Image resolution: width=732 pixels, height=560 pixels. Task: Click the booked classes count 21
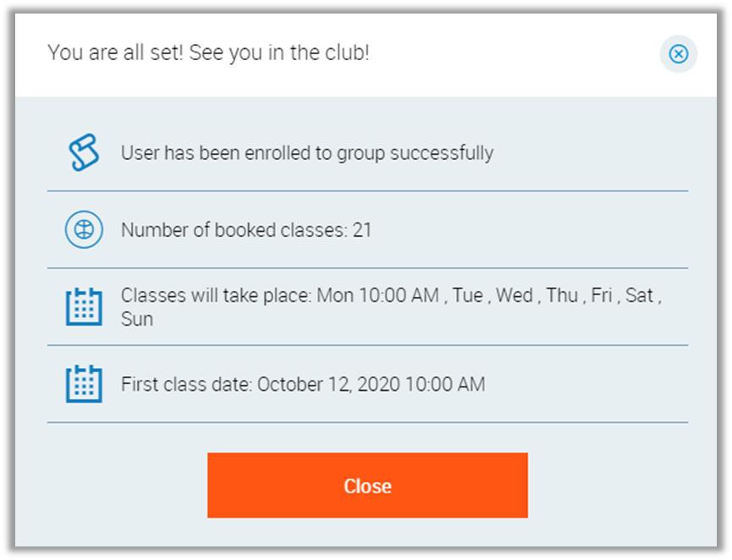(362, 230)
